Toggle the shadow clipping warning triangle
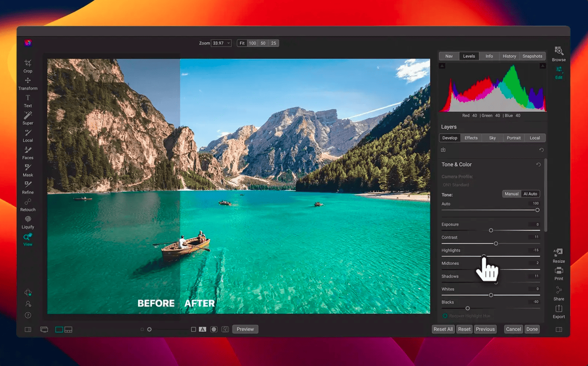 tap(442, 66)
